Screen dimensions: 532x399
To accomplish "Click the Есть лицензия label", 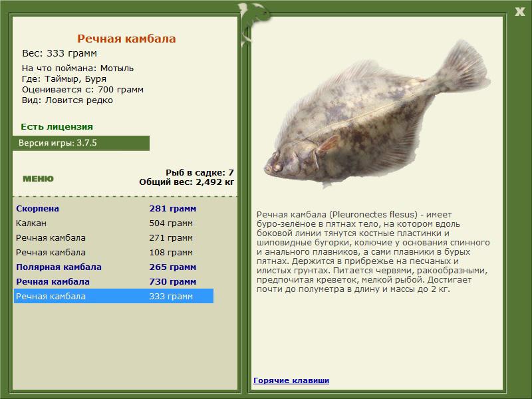I will pos(57,126).
